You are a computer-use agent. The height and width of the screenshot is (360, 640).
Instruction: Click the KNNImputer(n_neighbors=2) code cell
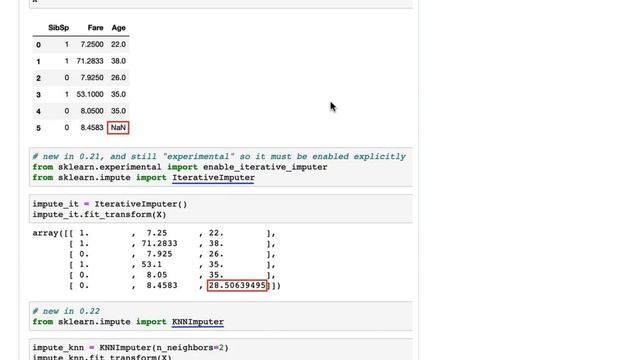point(221,350)
